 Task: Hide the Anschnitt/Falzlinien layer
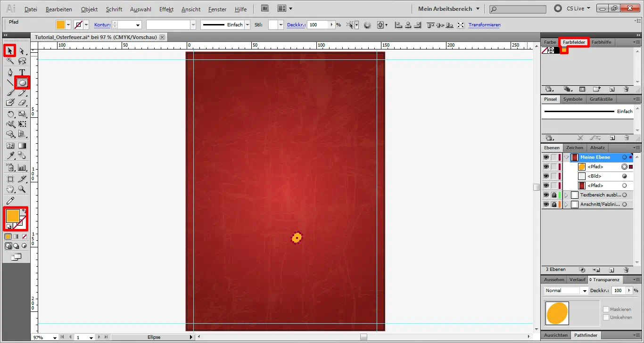click(546, 204)
